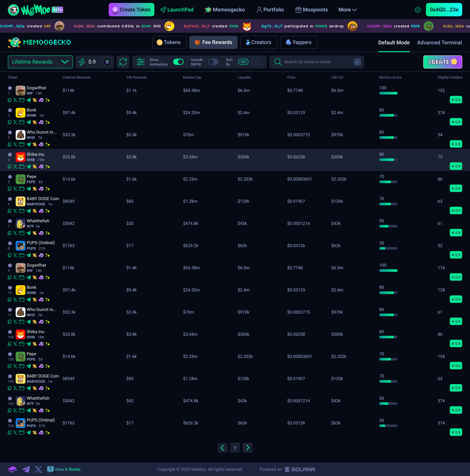
Task: Click sparkles icon on Who Dunnit rank 3
Action: click(48, 144)
